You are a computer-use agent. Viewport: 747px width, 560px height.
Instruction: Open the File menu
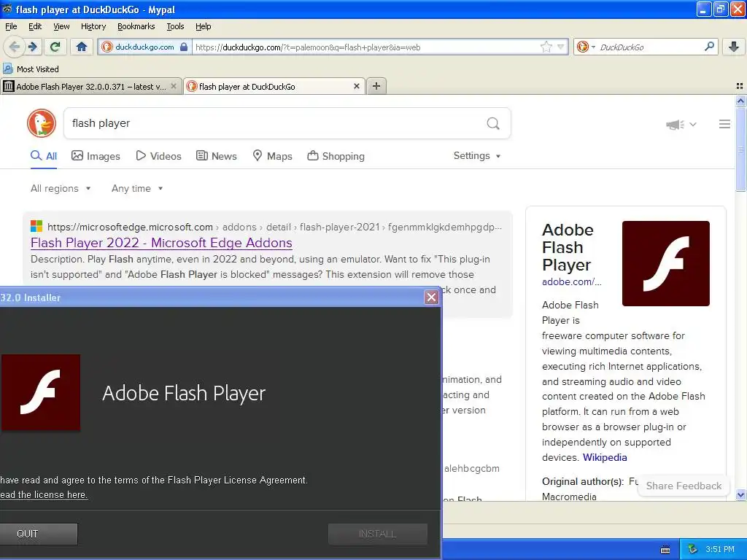(11, 26)
